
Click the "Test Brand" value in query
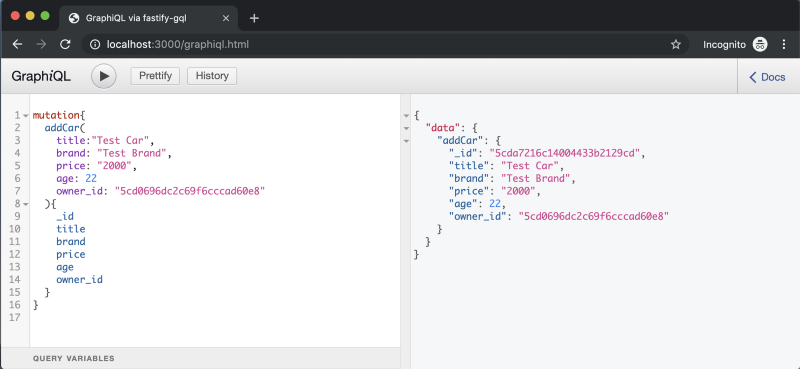(x=133, y=153)
